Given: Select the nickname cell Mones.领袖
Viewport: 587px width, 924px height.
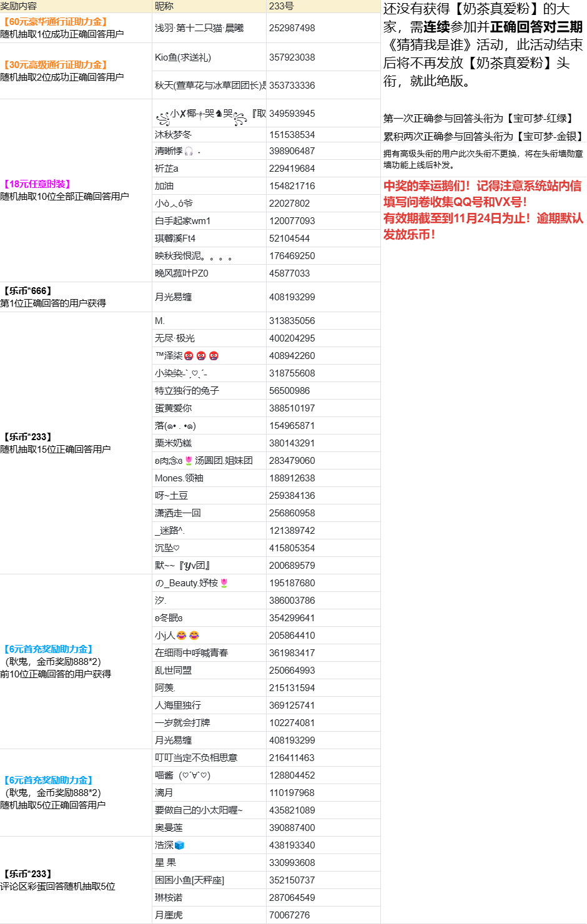Looking at the screenshot, I should [x=179, y=478].
